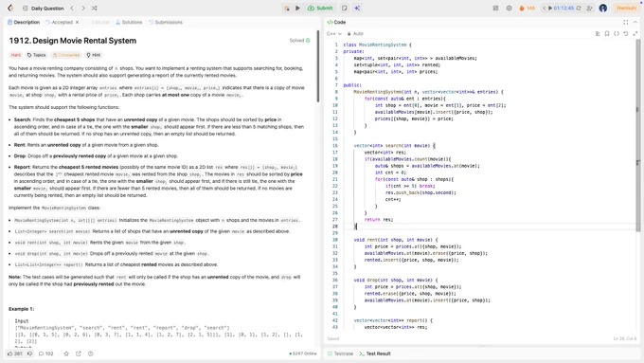The image size is (644, 363).
Task: Open the user profile avatar
Action: 603,9
